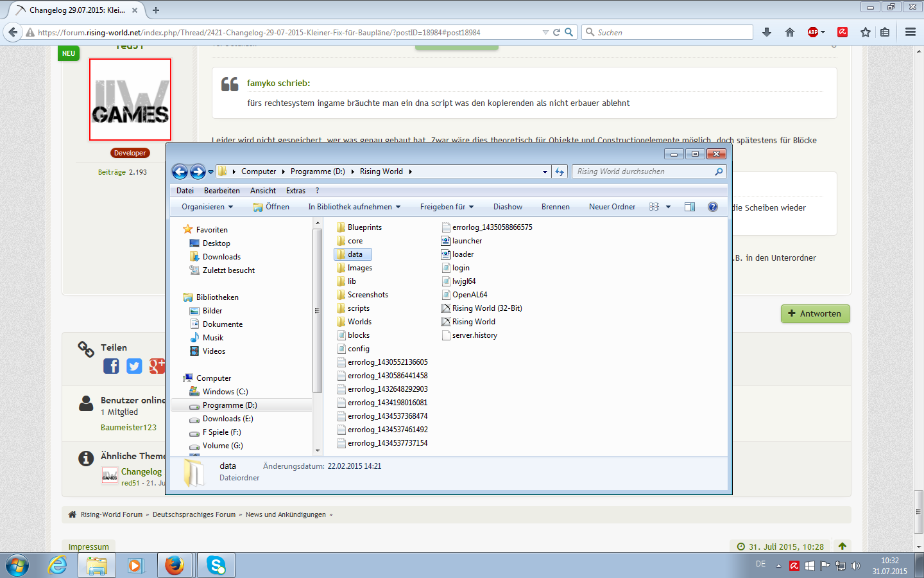Click the Firefox home icon
Screen dimensions: 924x578
[790, 32]
